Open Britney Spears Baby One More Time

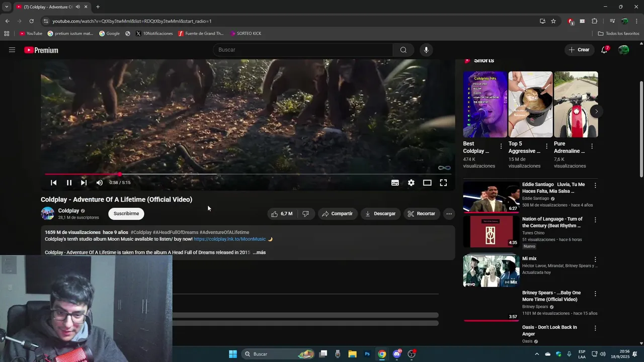tap(551, 296)
